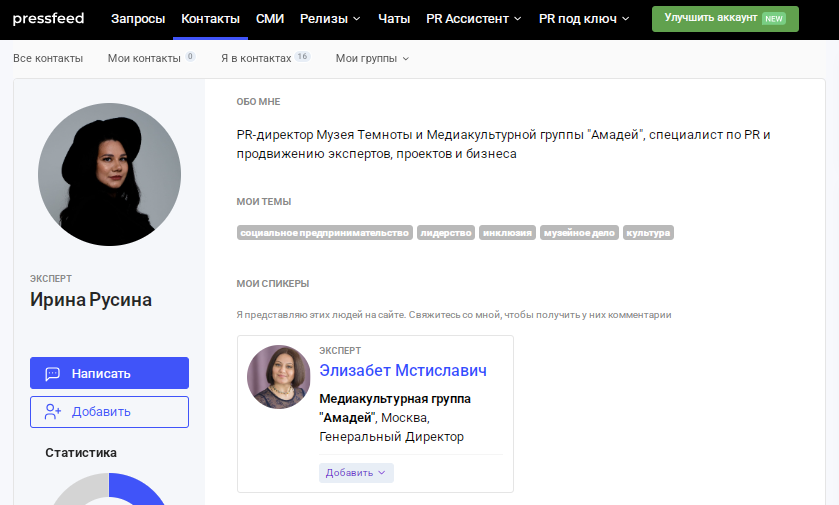This screenshot has height=505, width=839.
Task: Open Элизабет Мстиславич speaker profile link
Action: (403, 370)
